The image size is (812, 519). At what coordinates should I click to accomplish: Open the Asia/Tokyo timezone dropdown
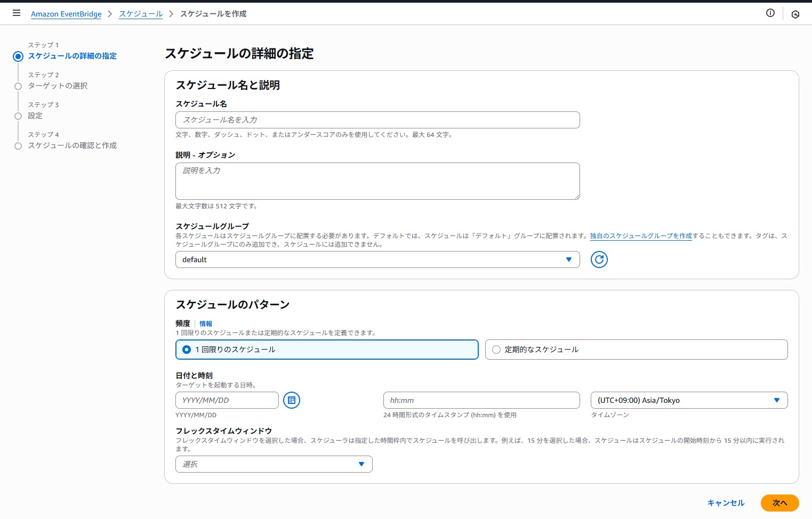tap(688, 400)
